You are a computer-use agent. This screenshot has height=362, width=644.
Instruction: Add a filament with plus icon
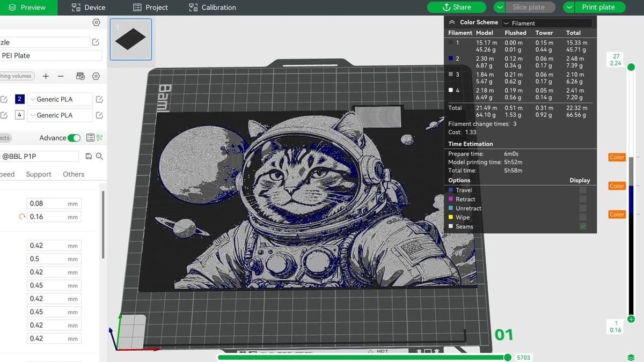coord(46,76)
